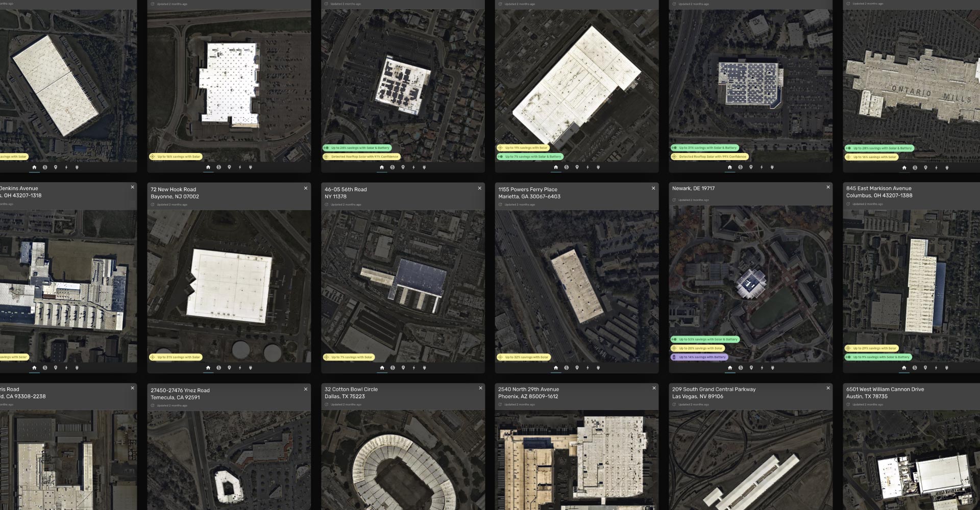Close the 2540 North 29th Avenue card
Viewport: 980px width, 510px height.
click(x=654, y=388)
